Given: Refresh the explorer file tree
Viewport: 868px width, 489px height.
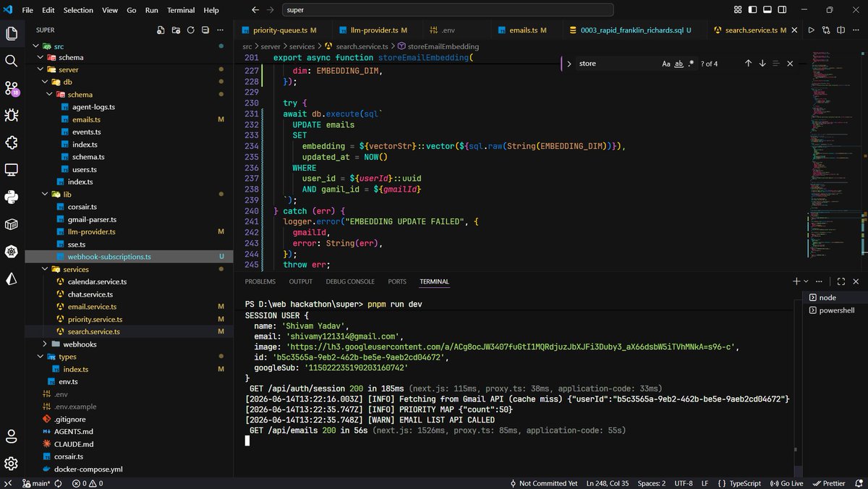Looking at the screenshot, I should point(191,30).
